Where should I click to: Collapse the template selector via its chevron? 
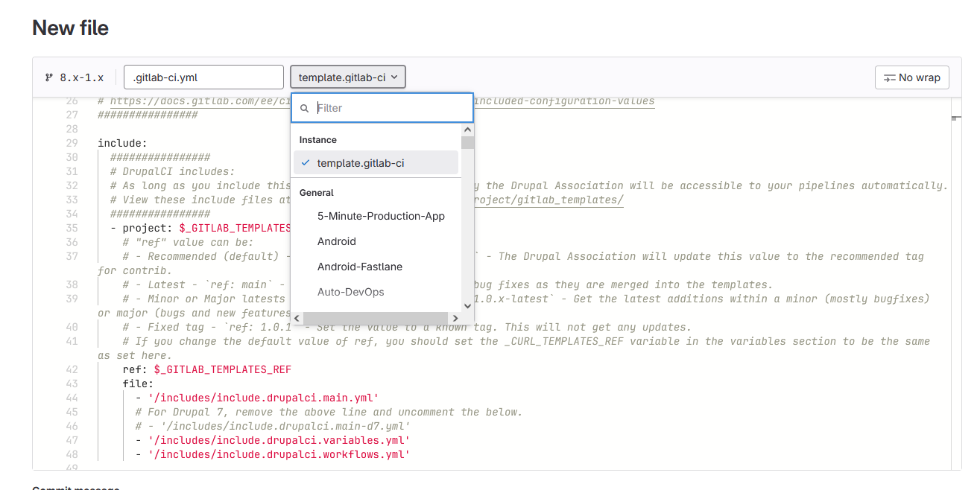pyautogui.click(x=396, y=77)
